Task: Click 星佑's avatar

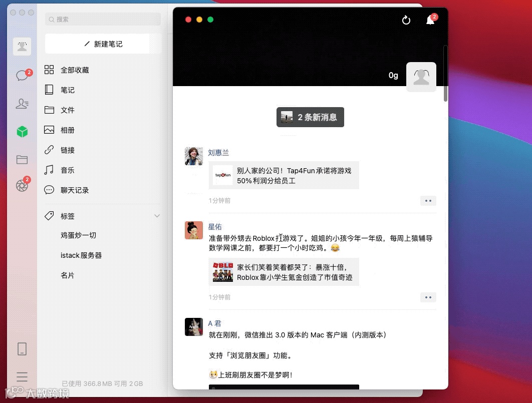Action: click(194, 230)
